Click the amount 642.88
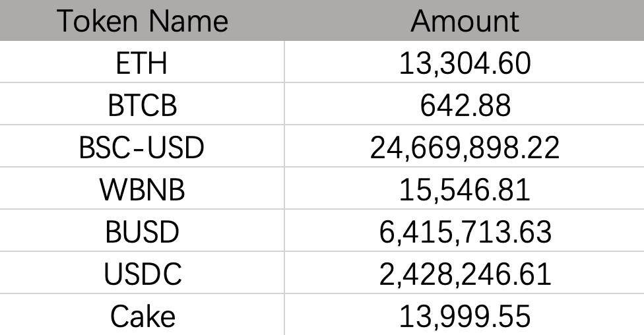The image size is (644, 335). click(x=465, y=106)
